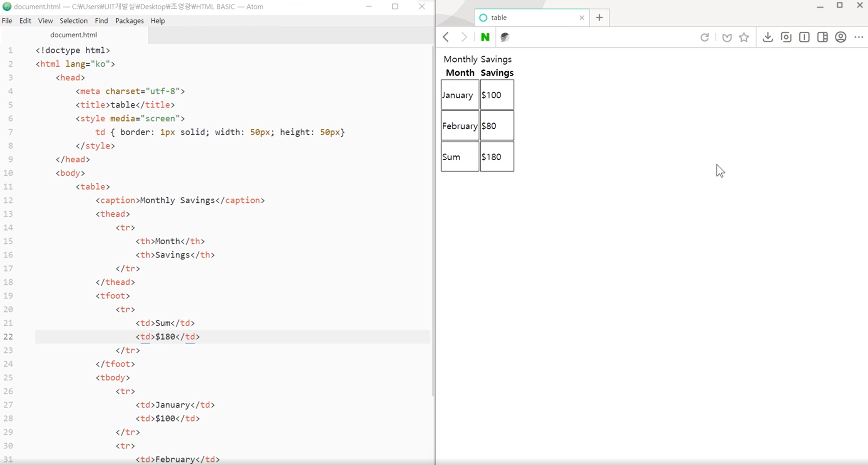Open the user profile icon
The height and width of the screenshot is (465, 868).
pos(840,37)
